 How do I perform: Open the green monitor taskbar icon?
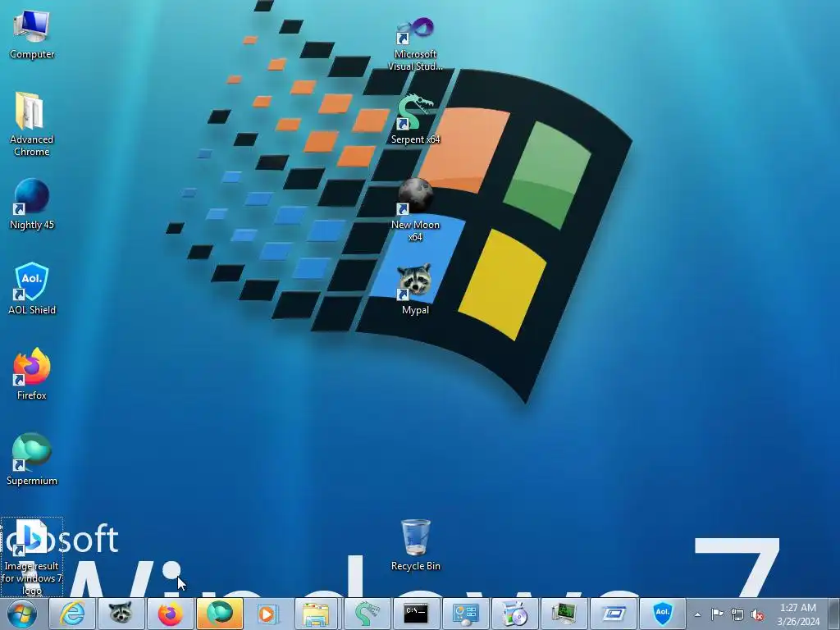[564, 614]
